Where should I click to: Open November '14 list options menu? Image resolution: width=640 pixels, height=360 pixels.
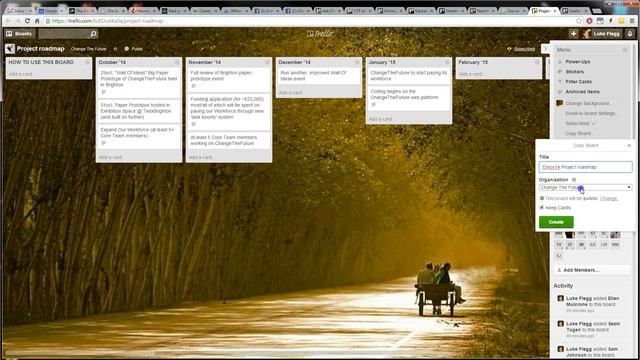(x=267, y=62)
